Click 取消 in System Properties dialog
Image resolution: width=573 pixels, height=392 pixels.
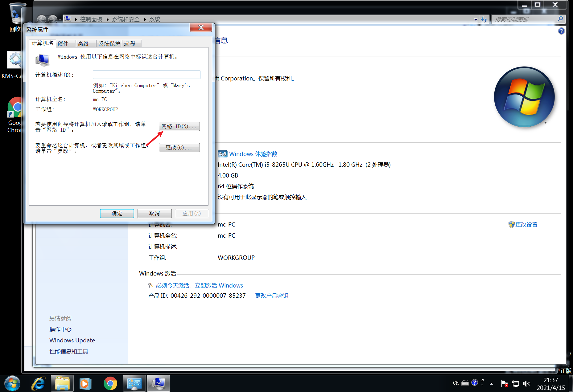(155, 214)
